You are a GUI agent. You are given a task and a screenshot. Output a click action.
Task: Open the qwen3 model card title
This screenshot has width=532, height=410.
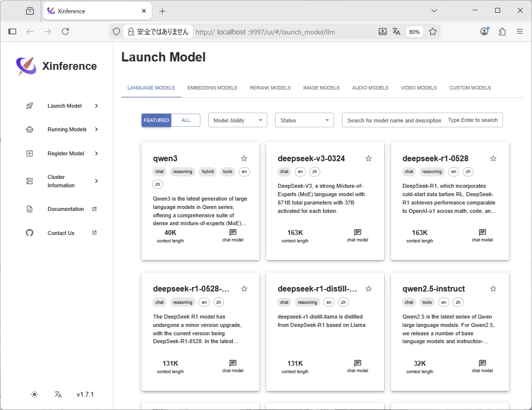(165, 159)
